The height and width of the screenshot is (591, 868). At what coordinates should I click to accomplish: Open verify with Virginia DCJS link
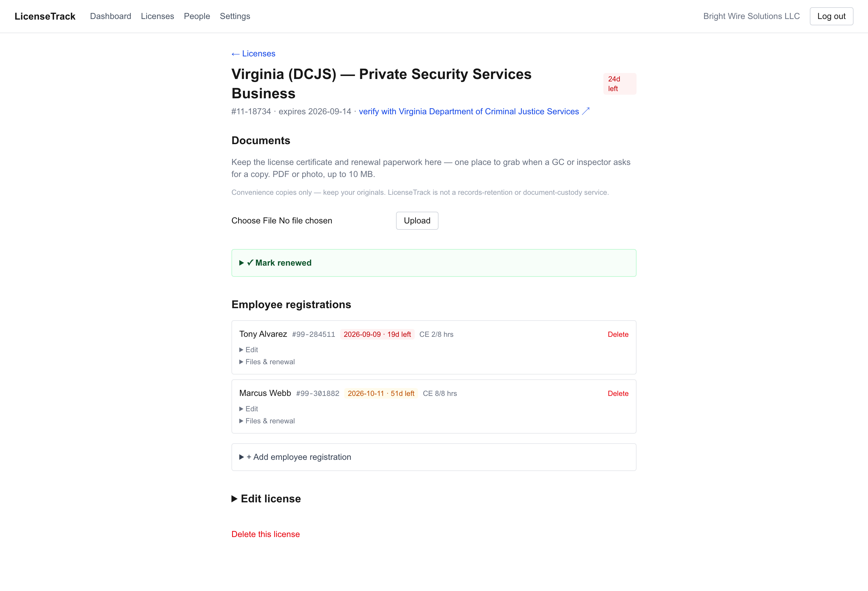(x=474, y=111)
